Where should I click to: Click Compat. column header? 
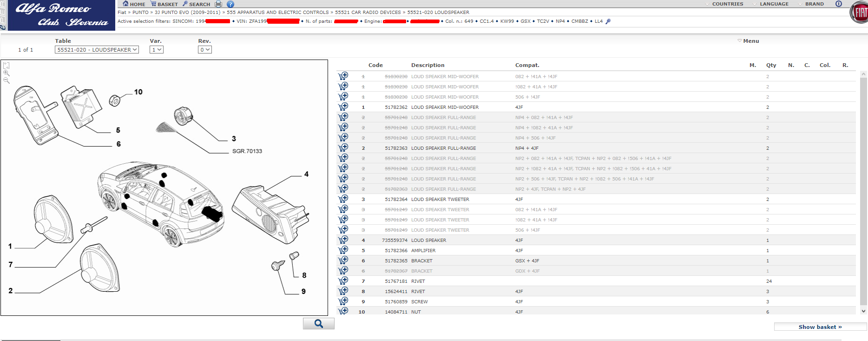point(527,65)
